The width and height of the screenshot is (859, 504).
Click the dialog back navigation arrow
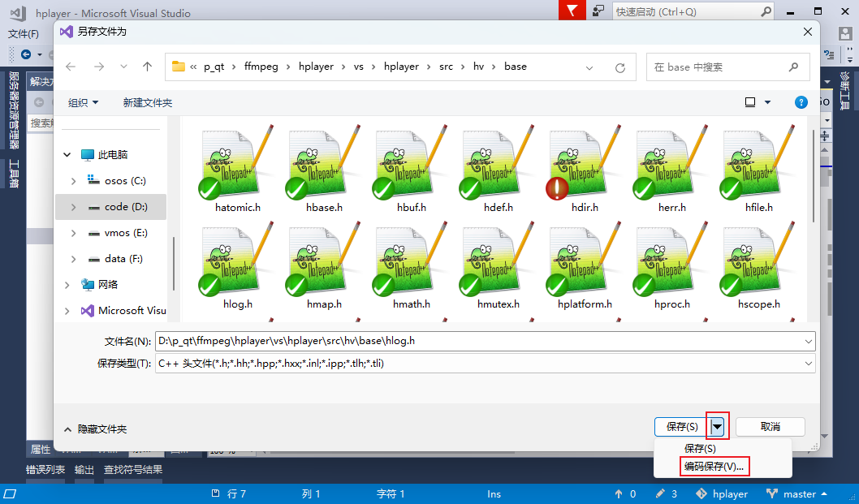pos(71,67)
